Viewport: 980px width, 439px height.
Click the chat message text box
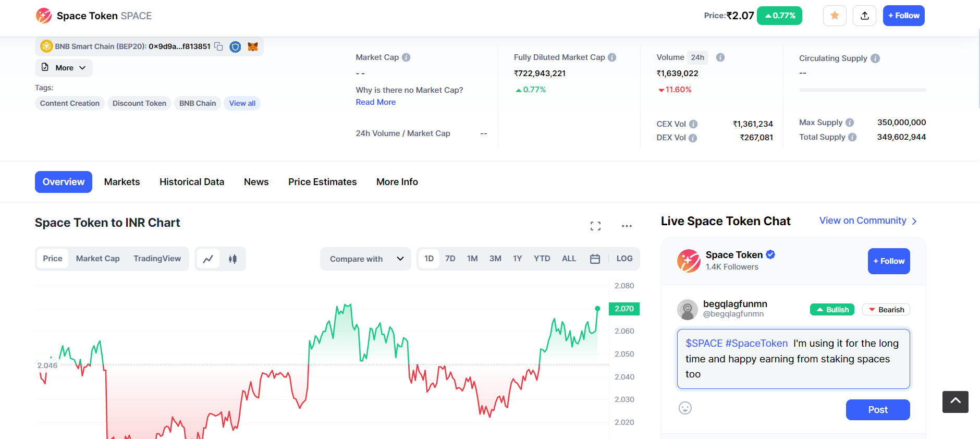[793, 359]
